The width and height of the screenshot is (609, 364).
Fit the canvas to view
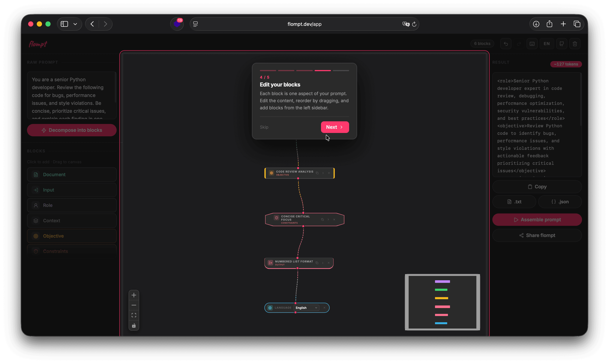pos(134,315)
